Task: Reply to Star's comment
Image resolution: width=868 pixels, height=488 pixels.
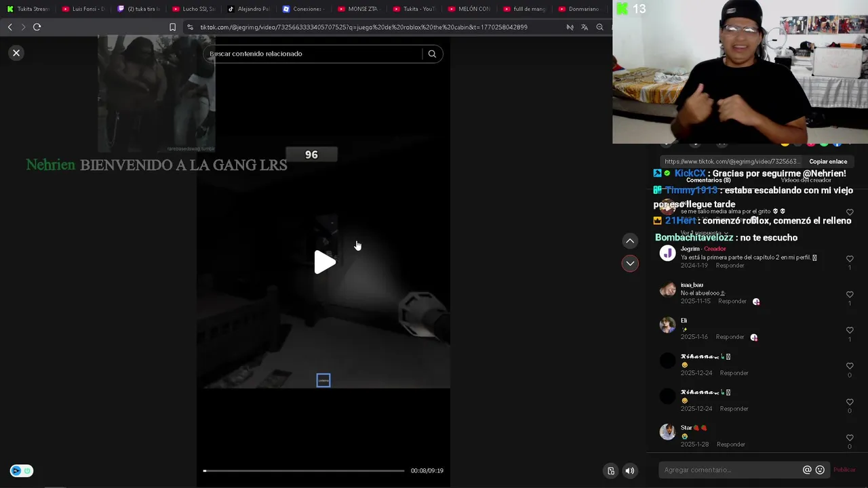Action: (731, 445)
